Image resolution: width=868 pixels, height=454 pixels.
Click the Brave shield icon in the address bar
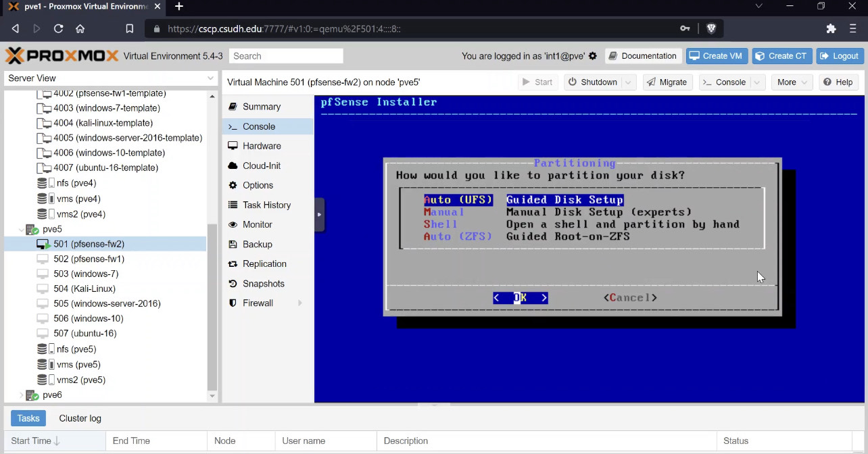tap(711, 28)
